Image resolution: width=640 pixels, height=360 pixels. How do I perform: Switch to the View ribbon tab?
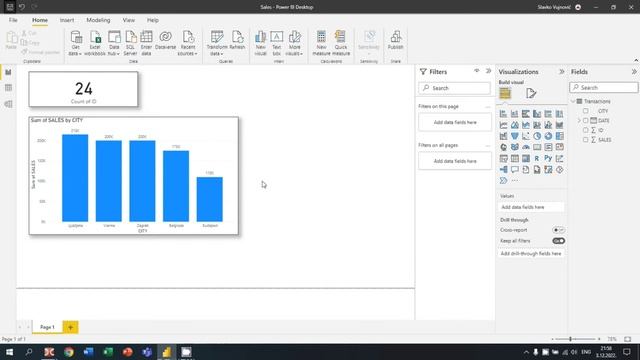pos(129,20)
